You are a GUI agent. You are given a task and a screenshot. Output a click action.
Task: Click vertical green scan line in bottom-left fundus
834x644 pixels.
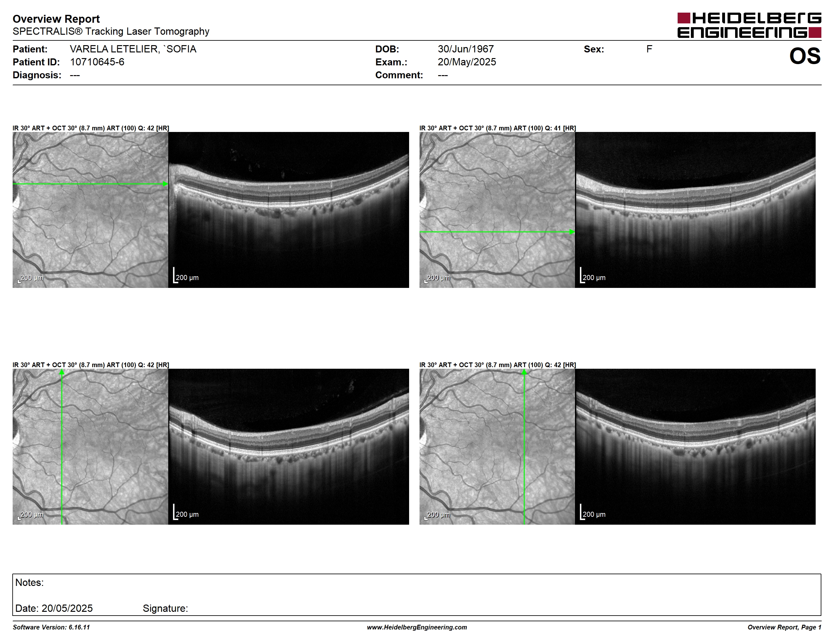62,446
